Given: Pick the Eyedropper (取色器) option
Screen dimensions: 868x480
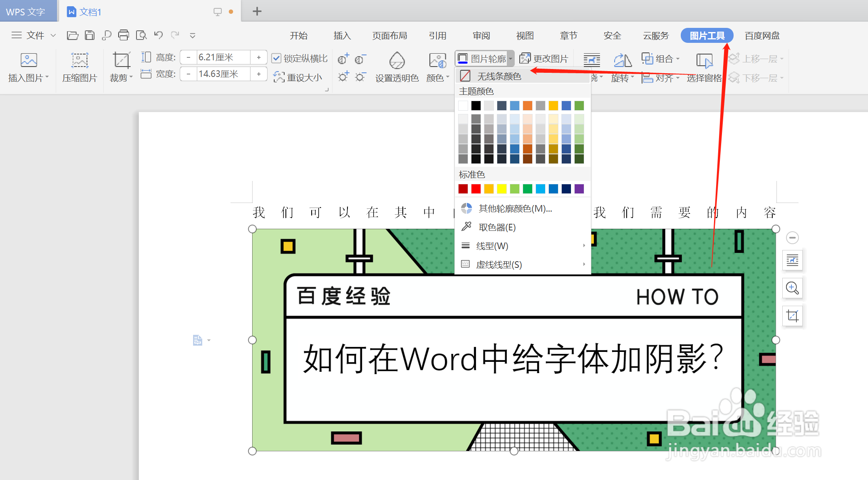Looking at the screenshot, I should (523, 227).
